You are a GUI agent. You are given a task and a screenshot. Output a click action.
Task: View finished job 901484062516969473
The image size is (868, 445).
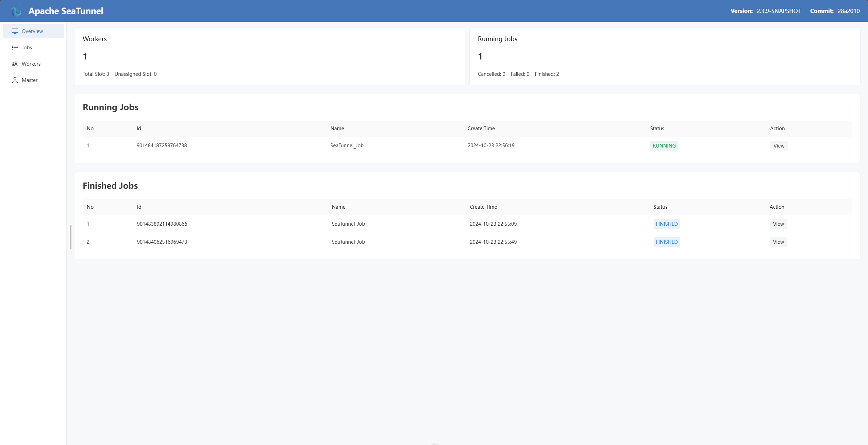pyautogui.click(x=778, y=242)
